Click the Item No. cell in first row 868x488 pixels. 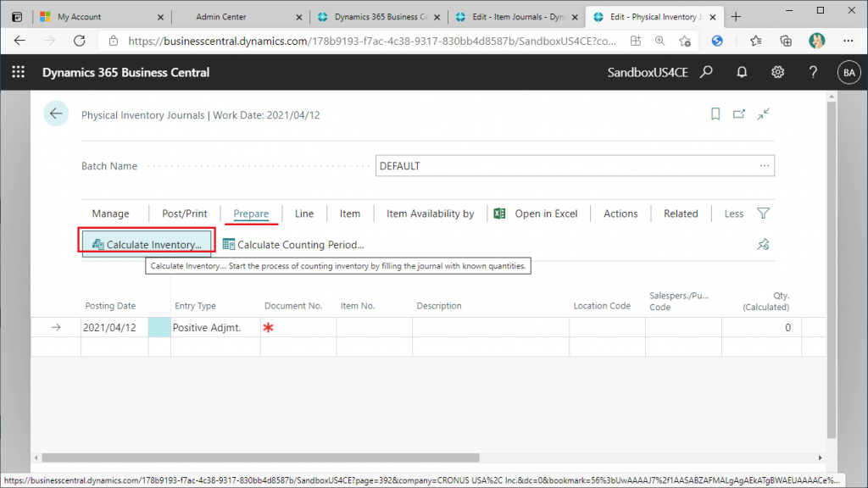(374, 327)
